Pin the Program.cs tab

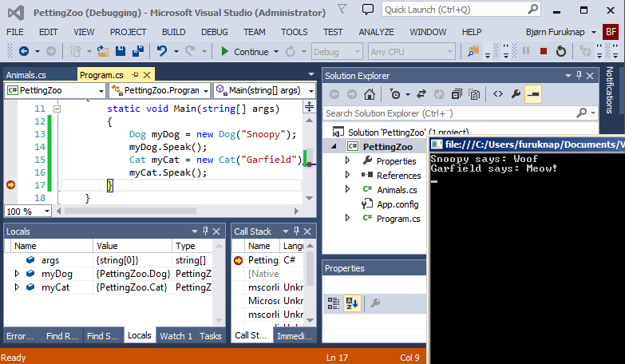click(135, 75)
